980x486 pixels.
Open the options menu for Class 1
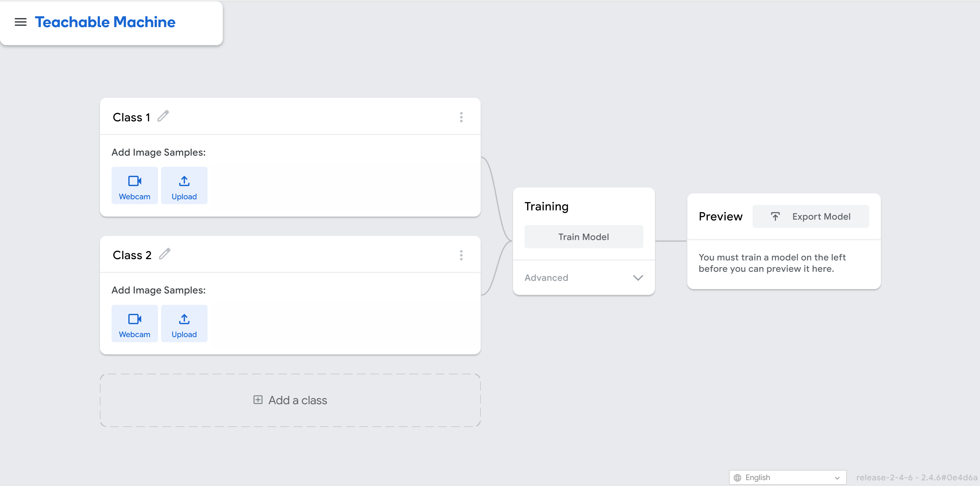click(461, 117)
